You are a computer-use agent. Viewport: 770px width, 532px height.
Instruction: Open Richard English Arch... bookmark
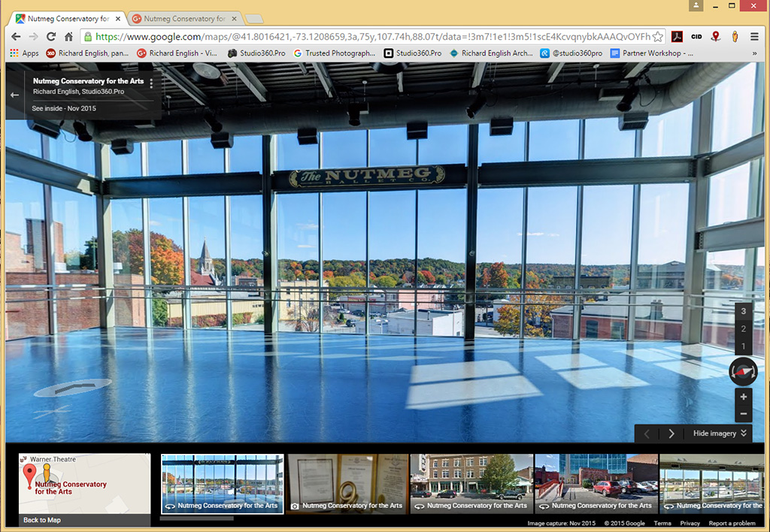click(x=490, y=53)
